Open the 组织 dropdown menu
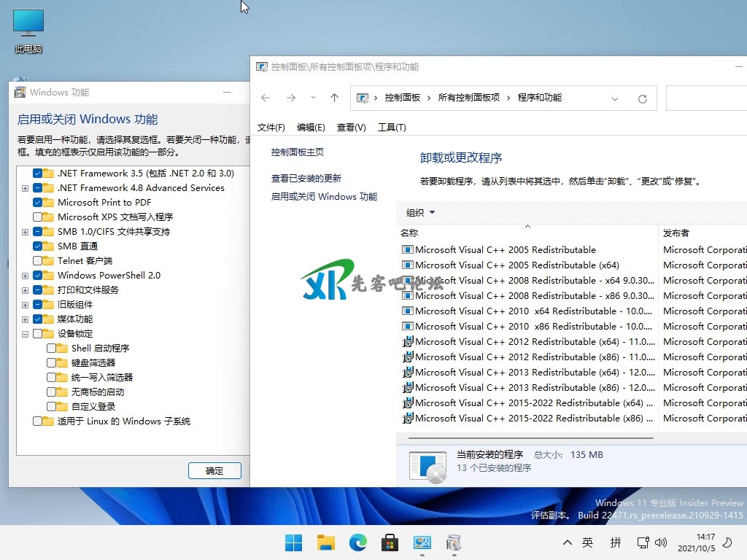The width and height of the screenshot is (747, 560). [x=420, y=213]
